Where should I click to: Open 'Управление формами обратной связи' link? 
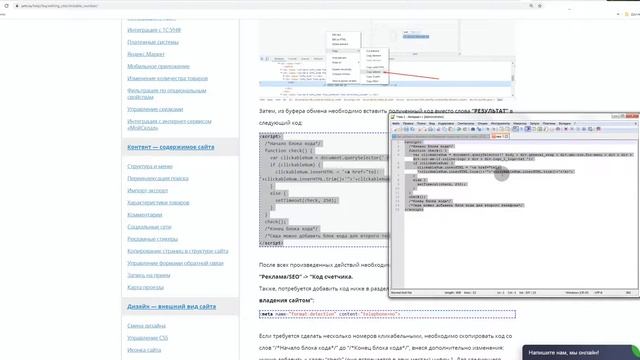175,263
